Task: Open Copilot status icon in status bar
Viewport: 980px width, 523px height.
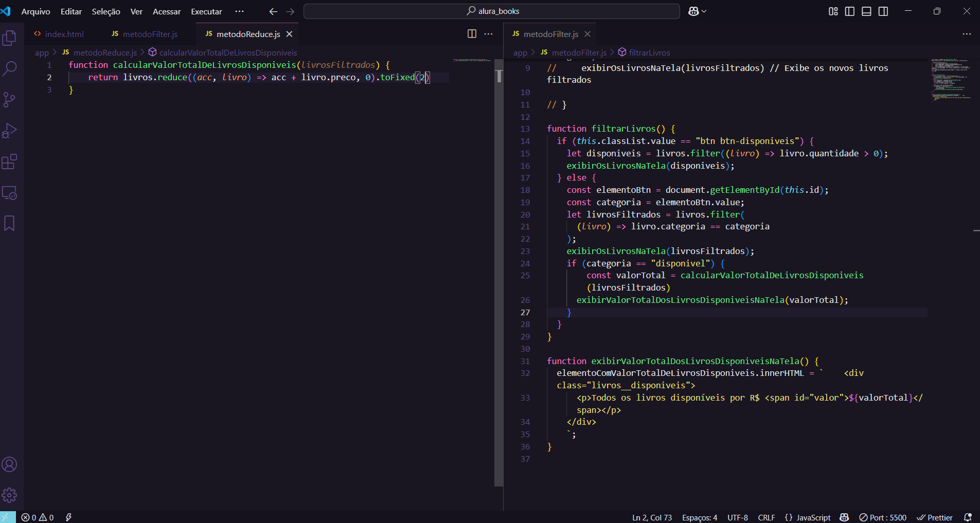Action: pos(844,517)
